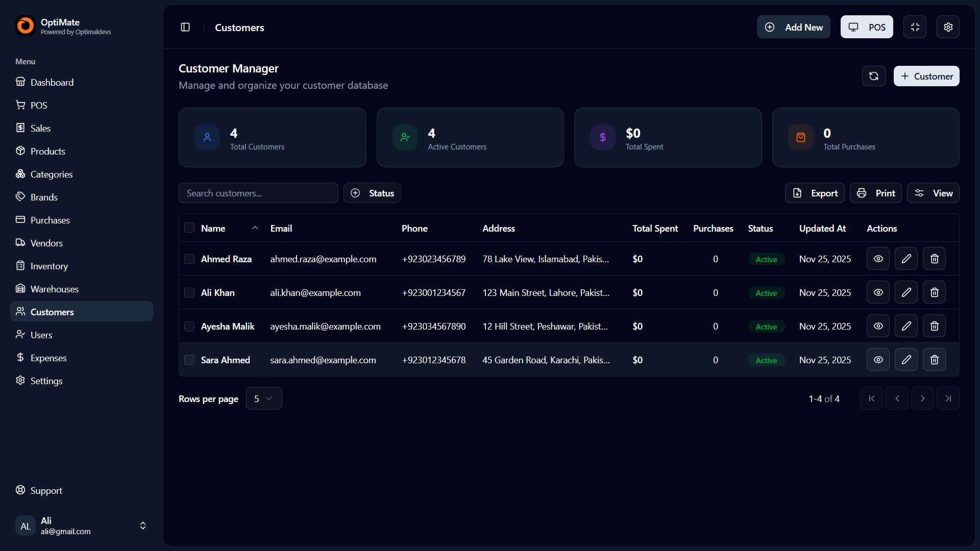
Task: Expand the Ali user account menu
Action: 143,525
